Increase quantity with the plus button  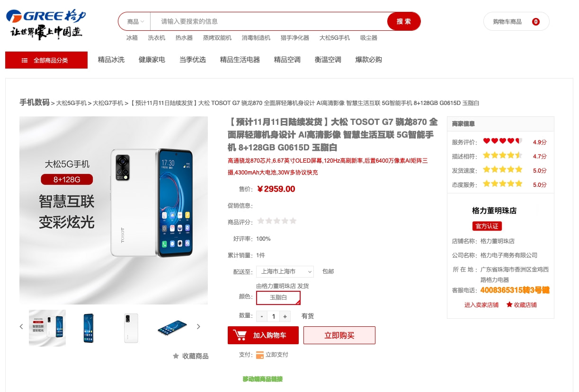click(285, 316)
